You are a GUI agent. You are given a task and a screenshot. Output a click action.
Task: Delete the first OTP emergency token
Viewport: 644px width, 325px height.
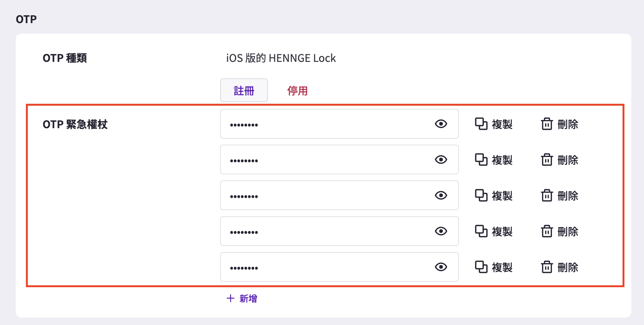pyautogui.click(x=559, y=124)
